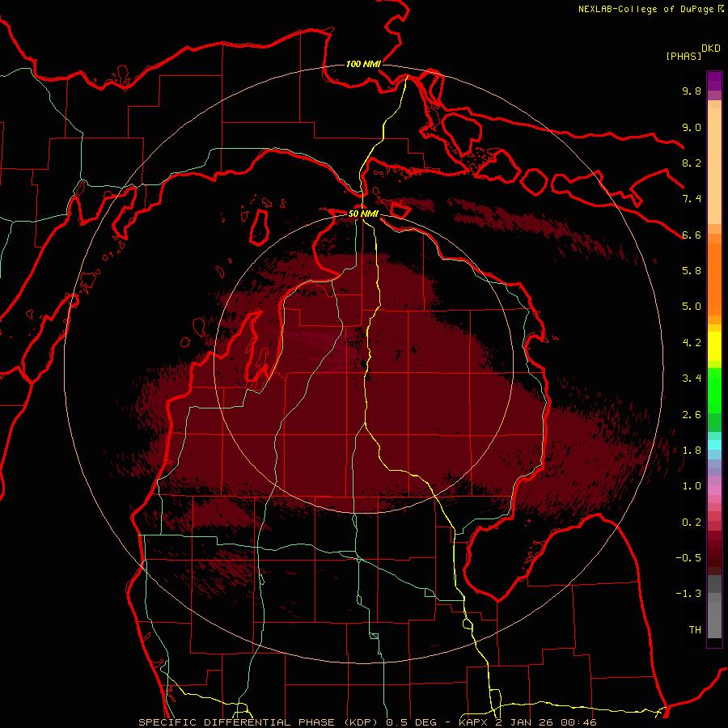
Task: Click the 1.8 legend value
Action: coord(692,451)
